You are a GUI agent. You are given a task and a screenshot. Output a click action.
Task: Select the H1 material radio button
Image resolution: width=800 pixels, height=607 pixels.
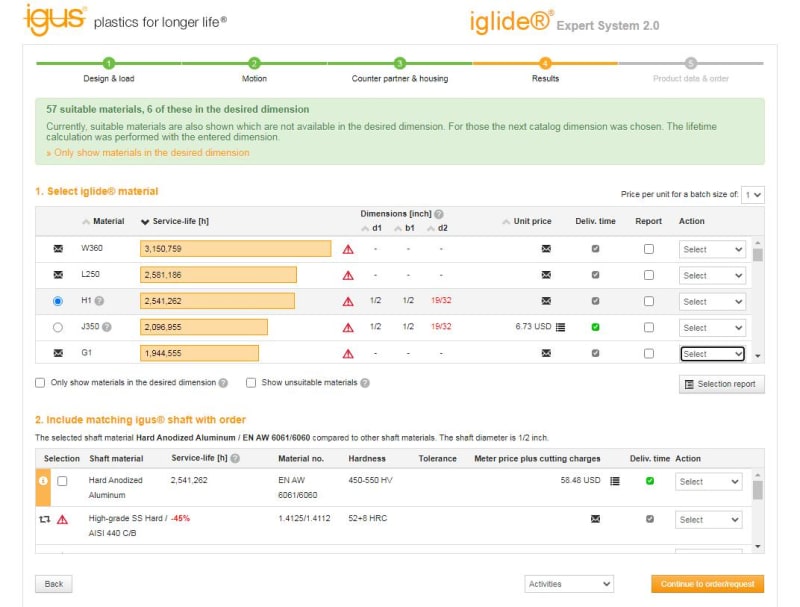58,301
